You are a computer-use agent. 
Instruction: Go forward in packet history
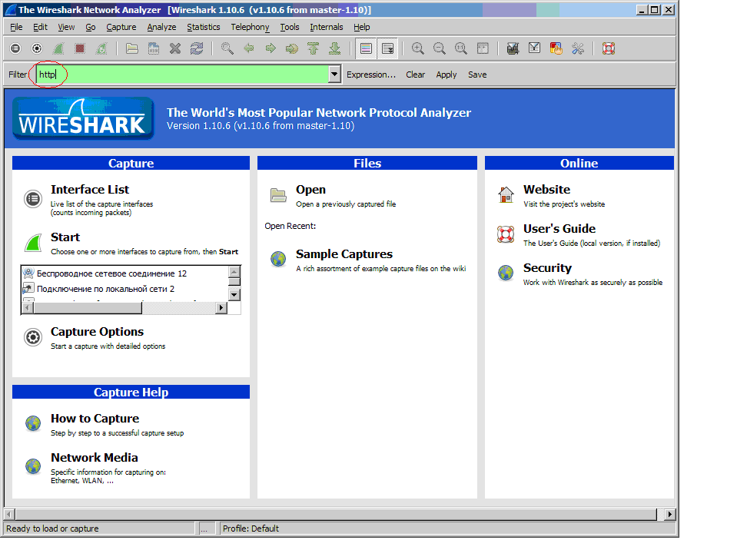tap(271, 48)
